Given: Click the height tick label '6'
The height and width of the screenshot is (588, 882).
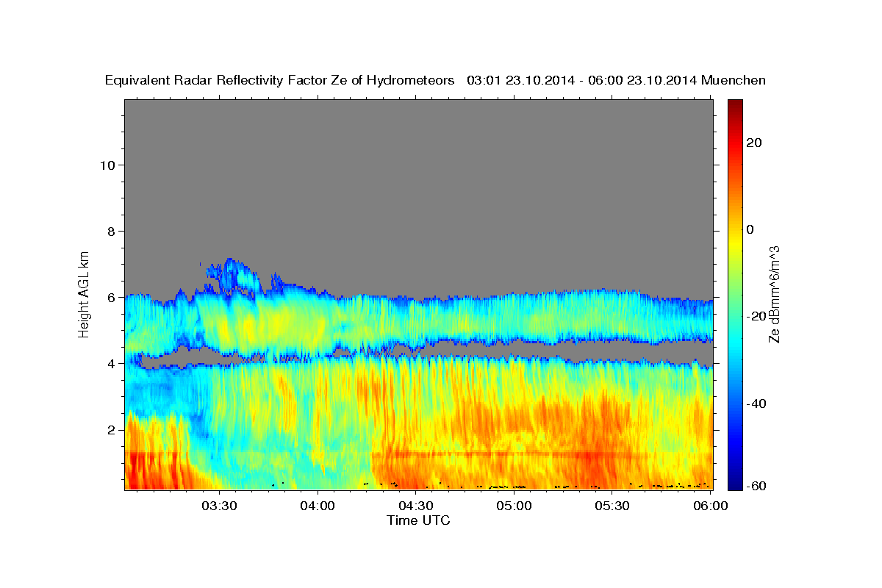Looking at the screenshot, I should [x=111, y=297].
